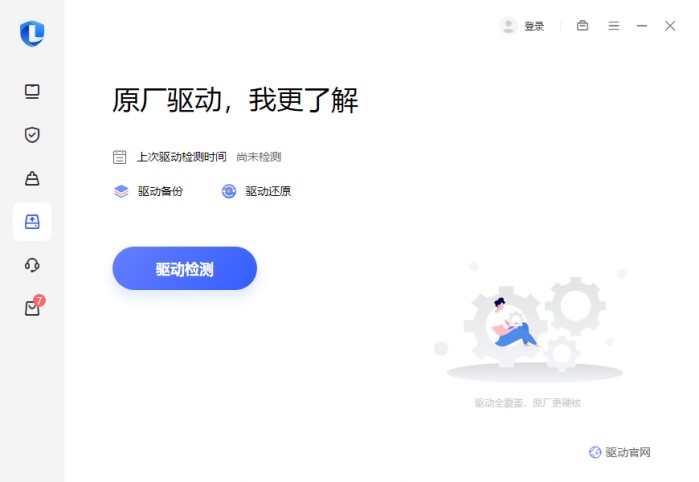Select the driver management sidebar tab

[x=32, y=222]
